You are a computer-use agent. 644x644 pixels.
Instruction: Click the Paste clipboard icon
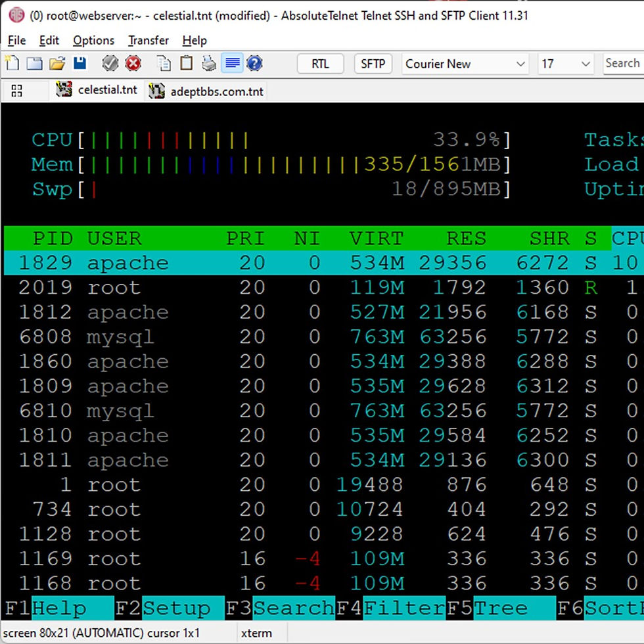click(187, 64)
